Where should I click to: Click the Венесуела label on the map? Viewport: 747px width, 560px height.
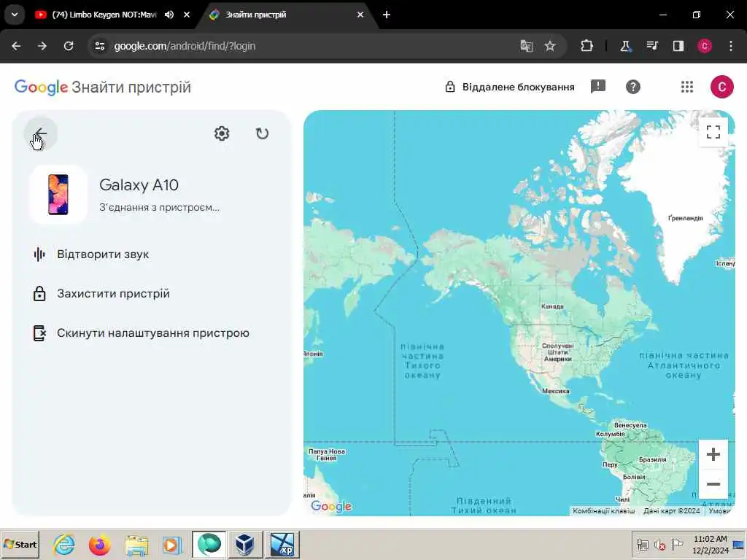click(630, 425)
